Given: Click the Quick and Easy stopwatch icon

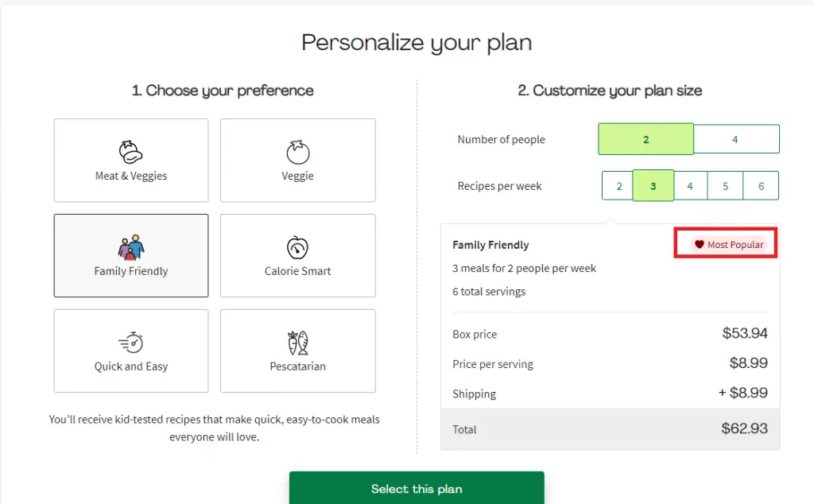Looking at the screenshot, I should [131, 343].
